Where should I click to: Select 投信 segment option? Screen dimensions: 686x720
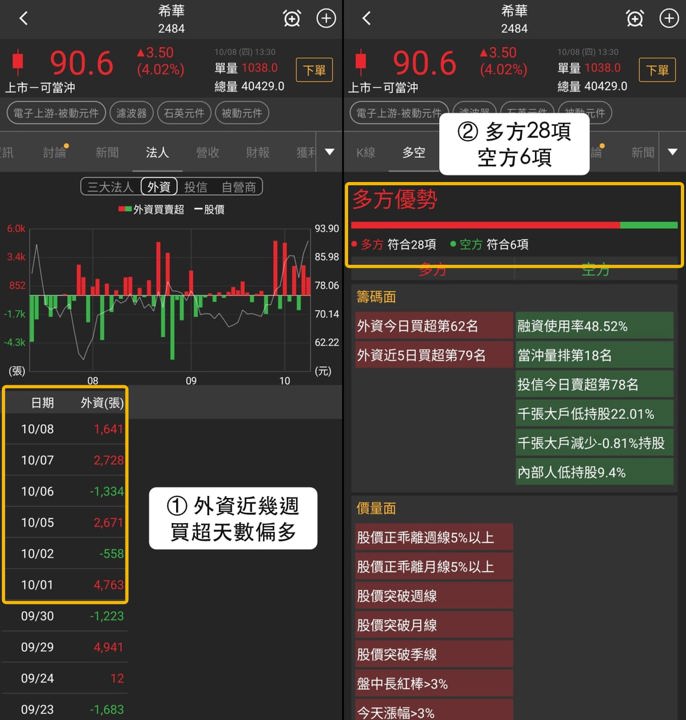point(196,187)
